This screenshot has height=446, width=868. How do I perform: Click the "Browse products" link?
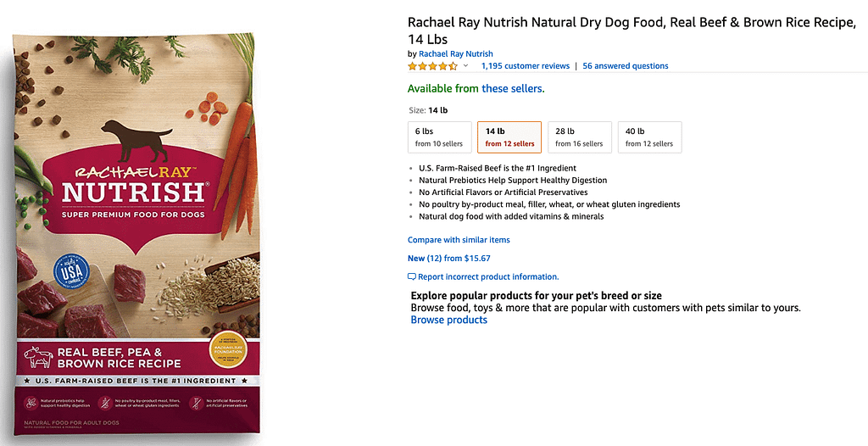pos(449,321)
